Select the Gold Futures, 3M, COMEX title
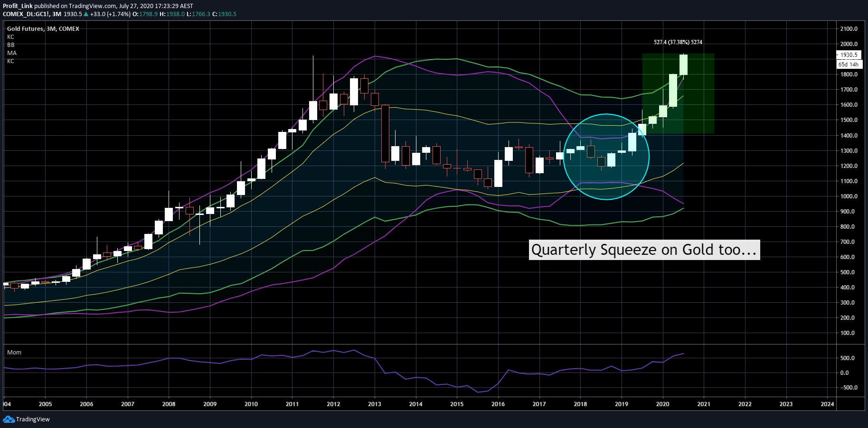The image size is (868, 428). pos(43,29)
